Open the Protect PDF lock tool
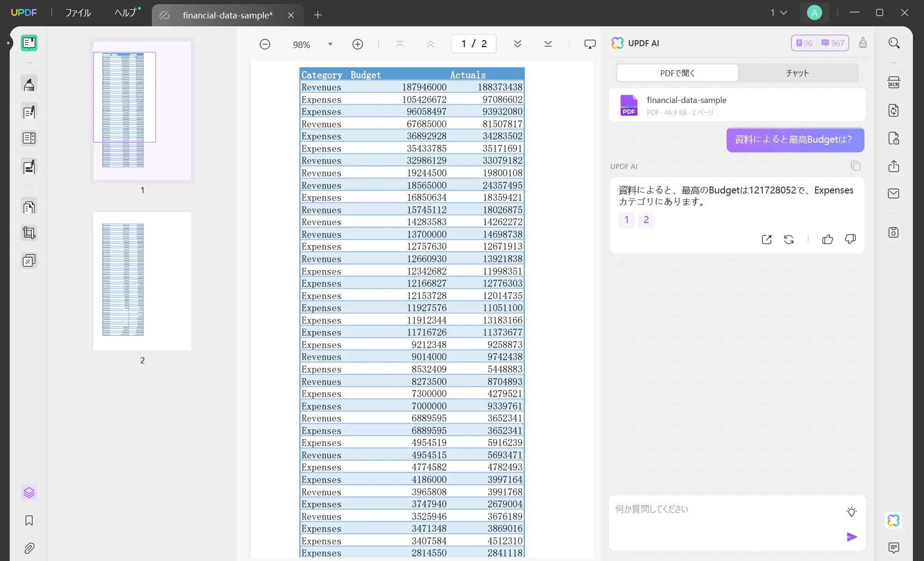The height and width of the screenshot is (561, 924). click(894, 138)
